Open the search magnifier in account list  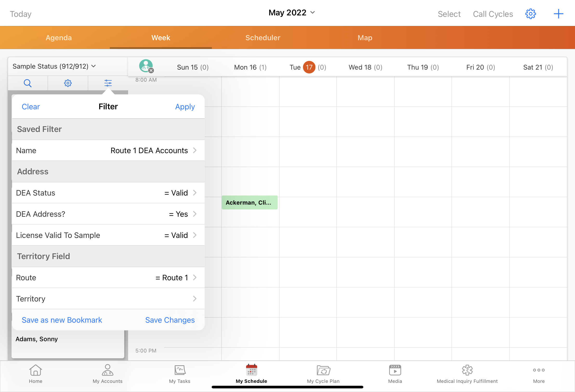pos(27,83)
